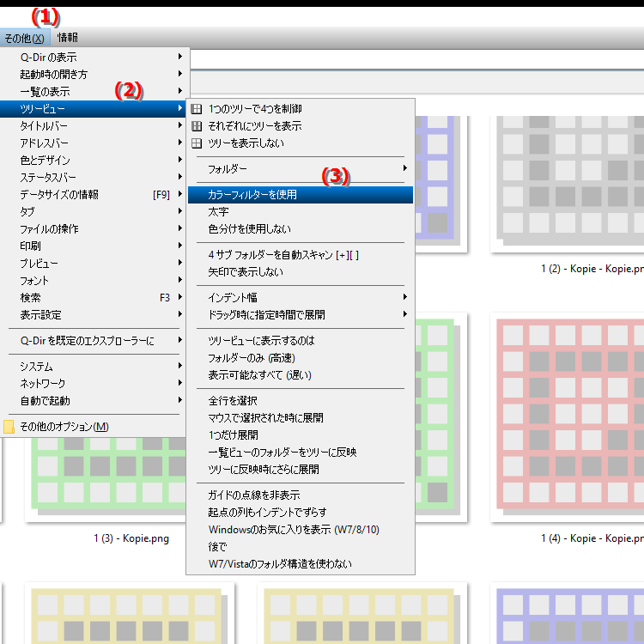This screenshot has height=644, width=644.
Task: Select 表示可能なすべて (遅い)
Action: tap(301, 375)
